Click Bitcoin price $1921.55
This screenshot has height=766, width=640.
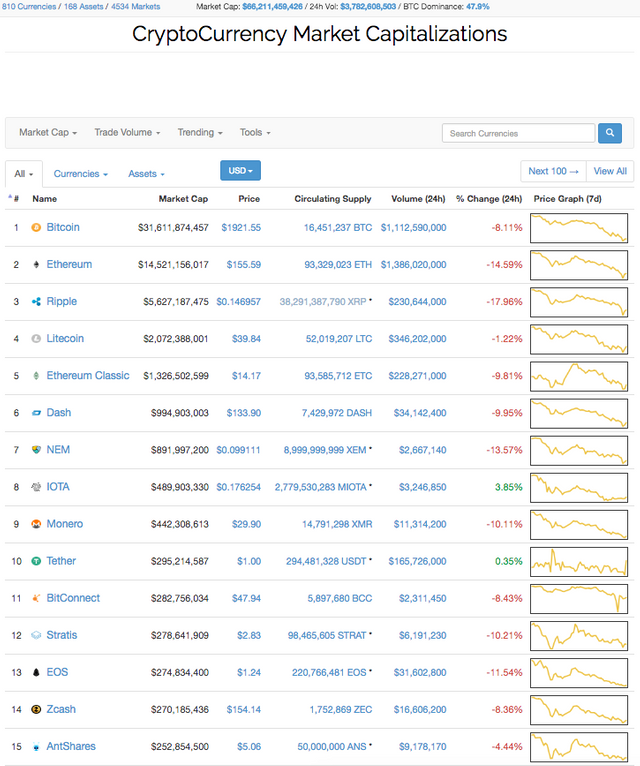tap(241, 228)
